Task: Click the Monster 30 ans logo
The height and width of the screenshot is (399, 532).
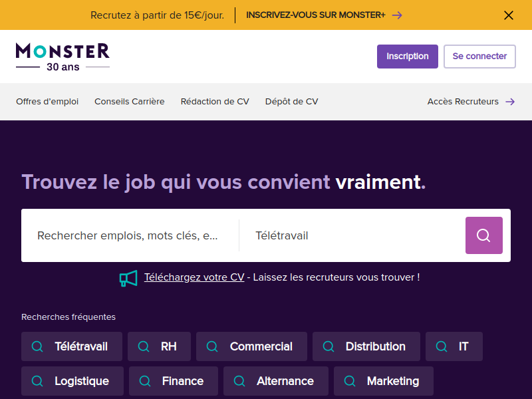Action: pos(63,57)
